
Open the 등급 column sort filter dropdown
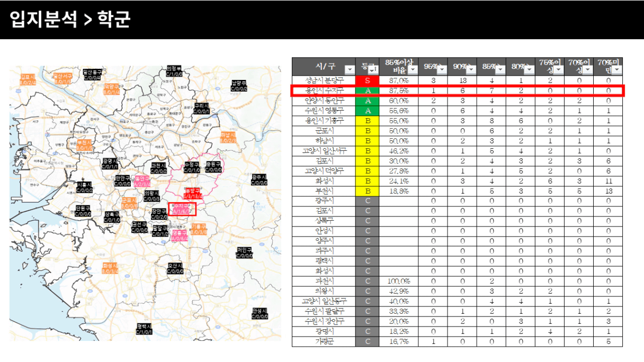[373, 69]
